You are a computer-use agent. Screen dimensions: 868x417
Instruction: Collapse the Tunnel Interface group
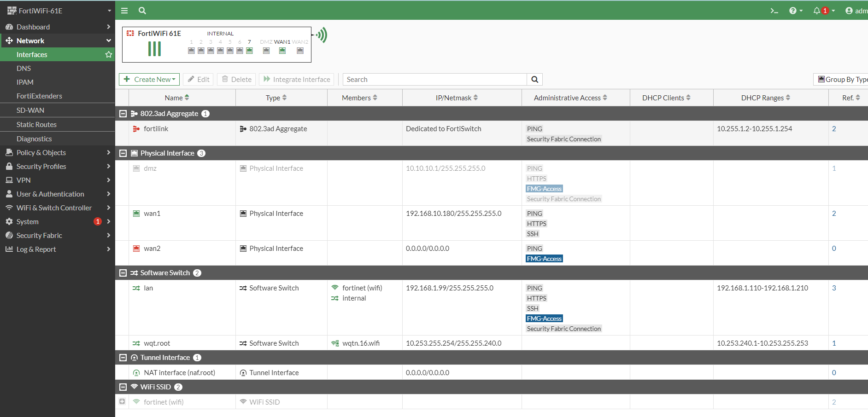click(x=123, y=358)
